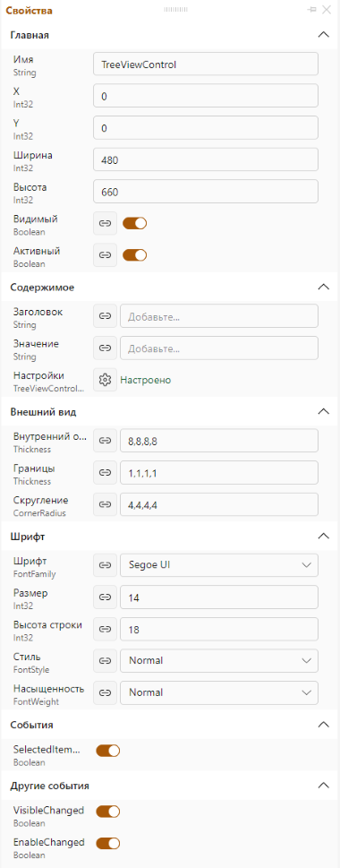Click the Содержимое section header
The height and width of the screenshot is (868, 340).
point(170,287)
